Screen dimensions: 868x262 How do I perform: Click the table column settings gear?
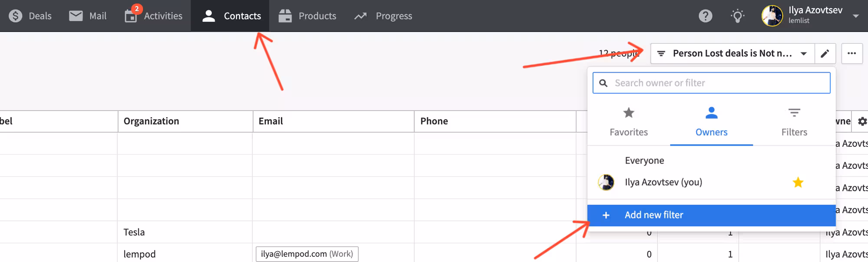coord(862,121)
